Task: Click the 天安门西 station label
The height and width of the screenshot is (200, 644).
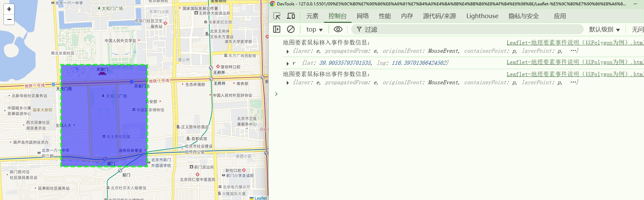Action: [64, 89]
